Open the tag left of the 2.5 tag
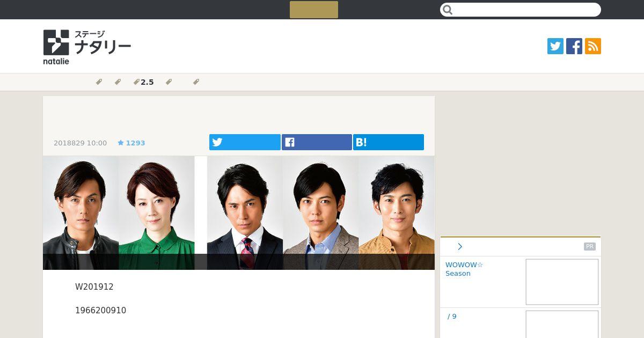 click(118, 82)
